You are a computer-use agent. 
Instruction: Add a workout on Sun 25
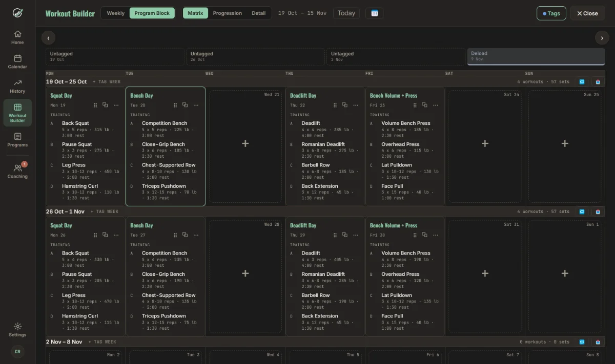(565, 144)
